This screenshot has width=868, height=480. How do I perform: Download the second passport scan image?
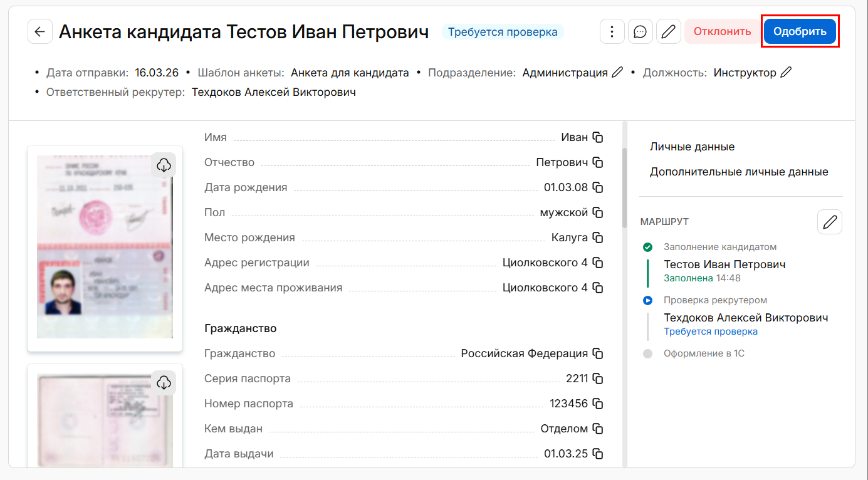(164, 382)
